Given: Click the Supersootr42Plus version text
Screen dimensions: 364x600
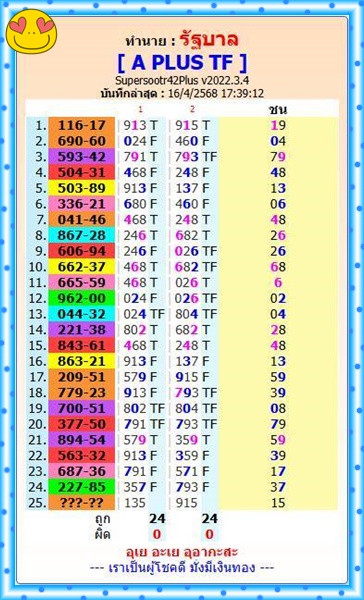Looking at the screenshot, I should [x=182, y=81].
